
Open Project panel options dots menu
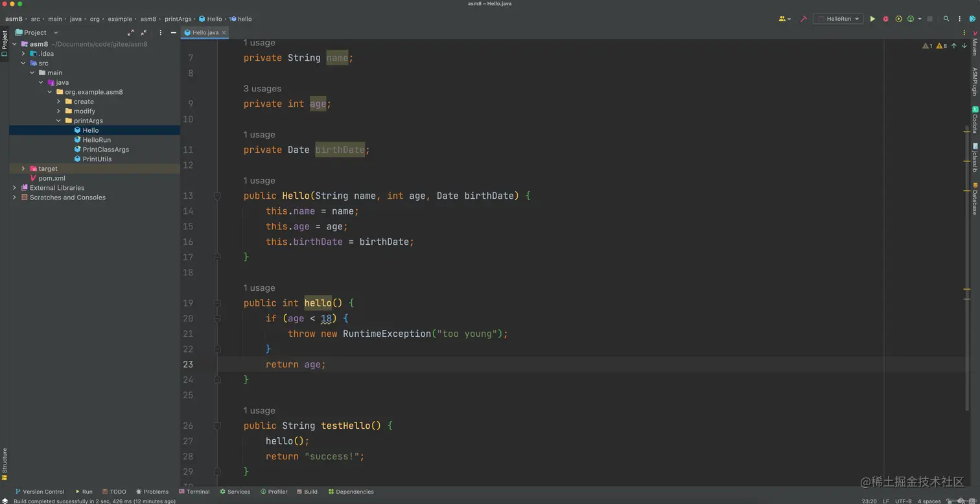(x=160, y=32)
